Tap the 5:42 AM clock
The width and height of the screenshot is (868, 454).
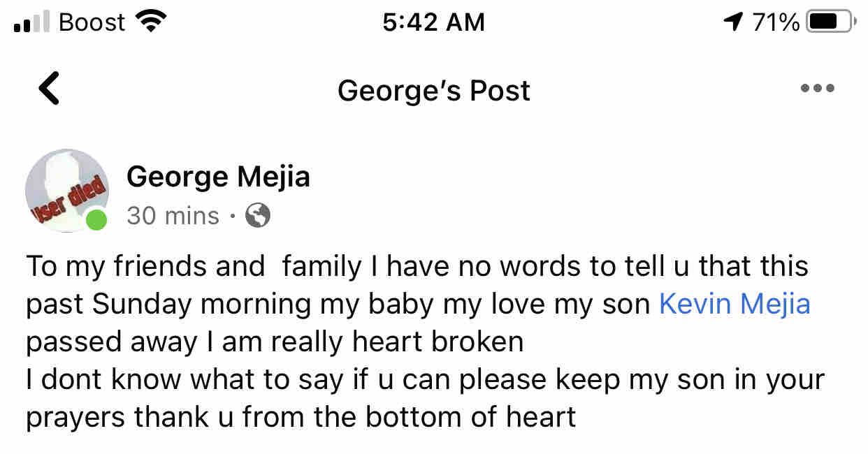coord(434,22)
